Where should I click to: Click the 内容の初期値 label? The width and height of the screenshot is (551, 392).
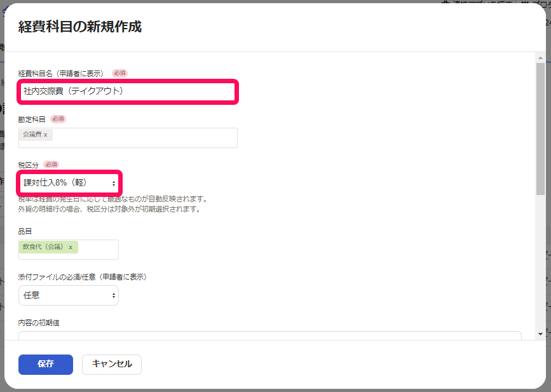click(39, 323)
